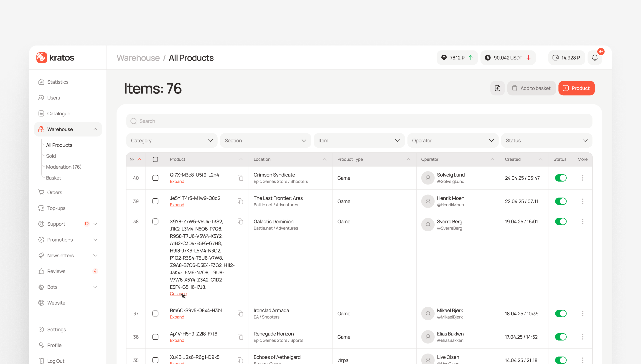Click the kratos logo icon

point(41,58)
